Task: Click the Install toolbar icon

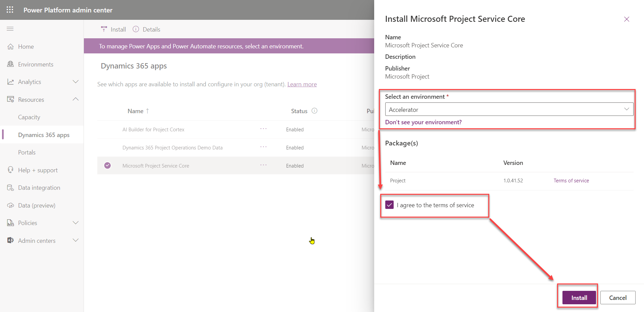Action: (x=104, y=29)
